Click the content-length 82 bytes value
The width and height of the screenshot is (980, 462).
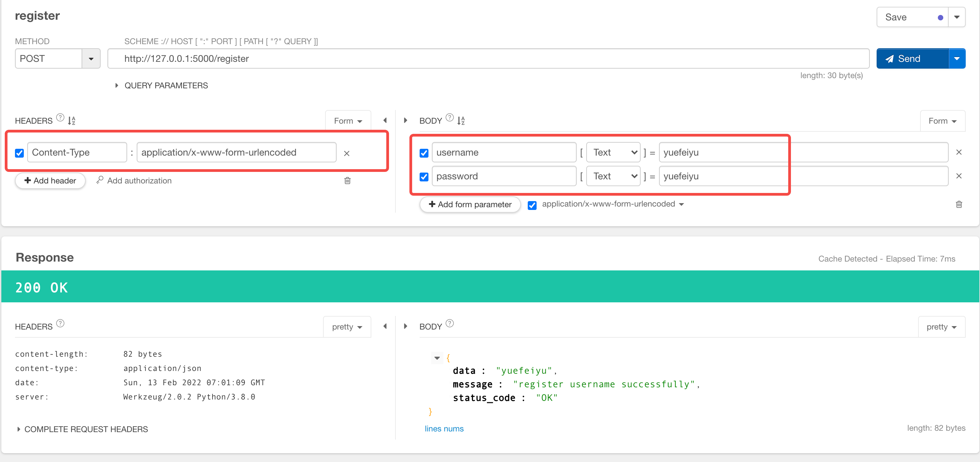[143, 354]
